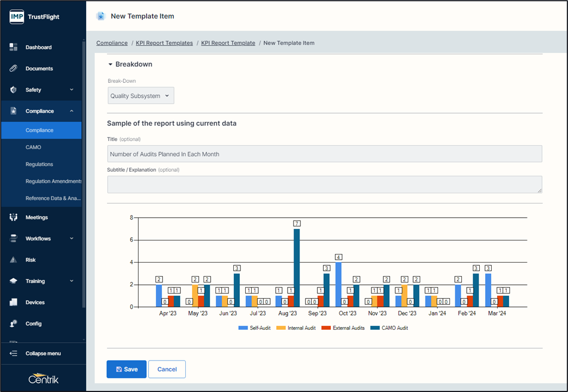Click the Config gears icon
The height and width of the screenshot is (392, 568).
pos(14,324)
